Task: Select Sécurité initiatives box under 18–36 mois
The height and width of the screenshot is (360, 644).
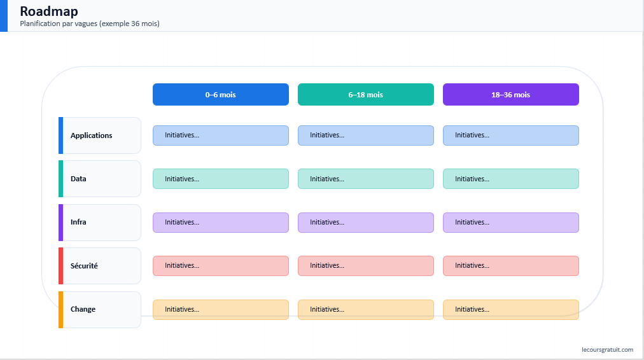Action: point(510,266)
